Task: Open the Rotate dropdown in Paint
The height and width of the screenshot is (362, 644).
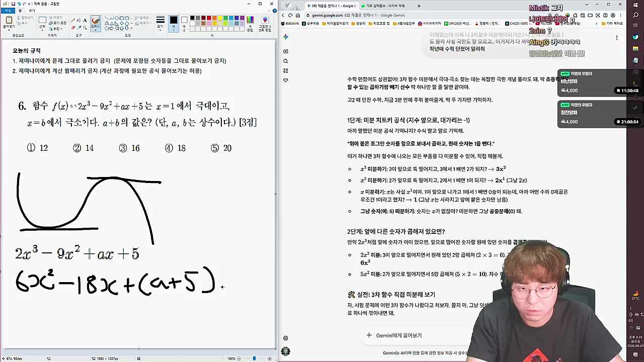Action: [x=56, y=29]
